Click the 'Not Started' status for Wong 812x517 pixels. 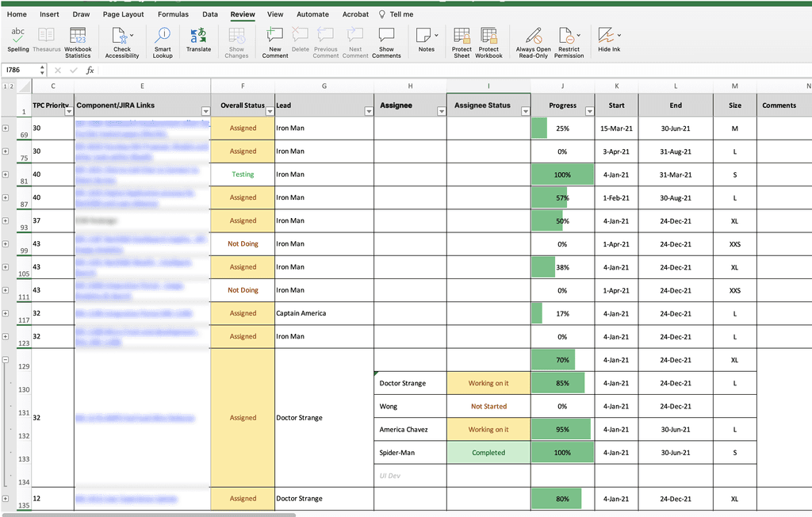(488, 406)
